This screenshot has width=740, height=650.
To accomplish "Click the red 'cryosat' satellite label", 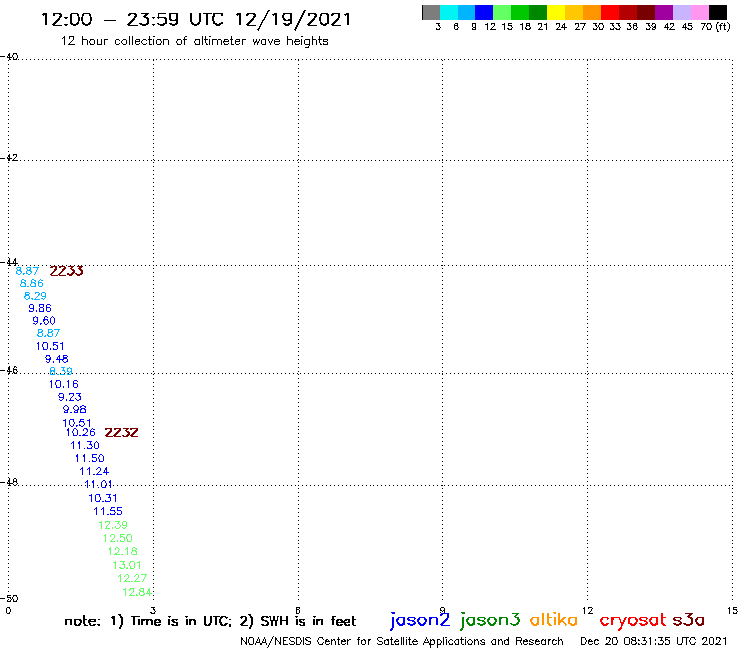I will pos(633,620).
